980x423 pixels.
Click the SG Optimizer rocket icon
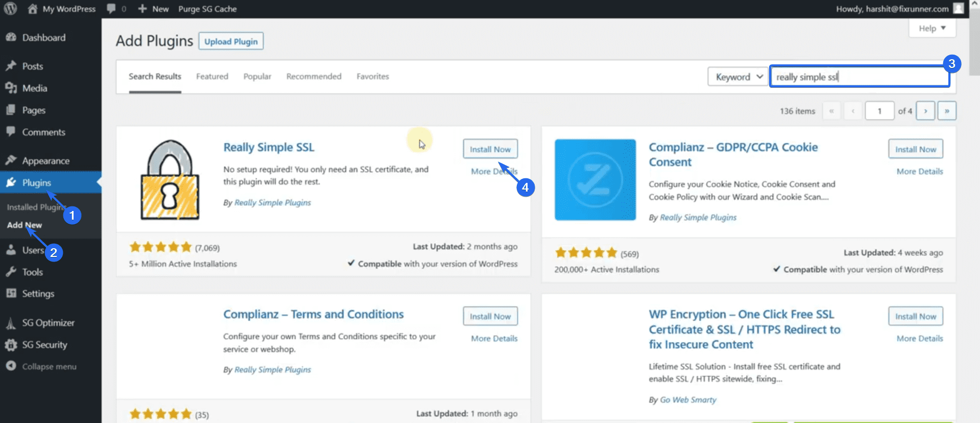[x=11, y=323]
